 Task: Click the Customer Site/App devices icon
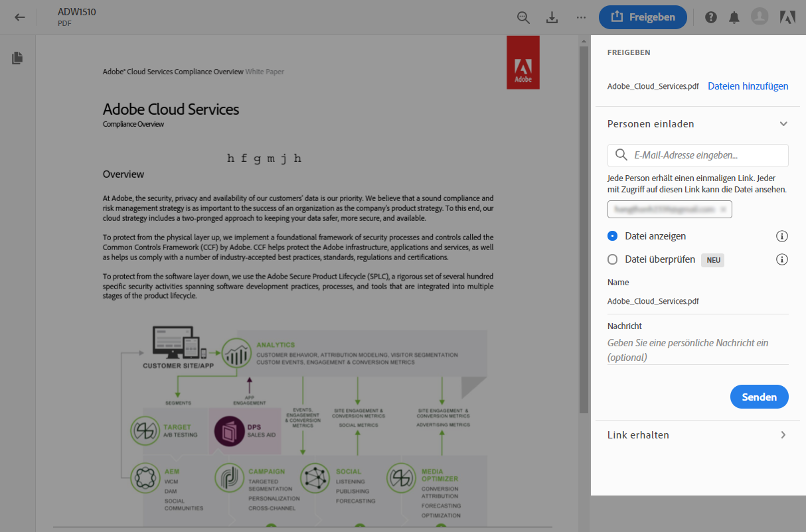point(179,343)
